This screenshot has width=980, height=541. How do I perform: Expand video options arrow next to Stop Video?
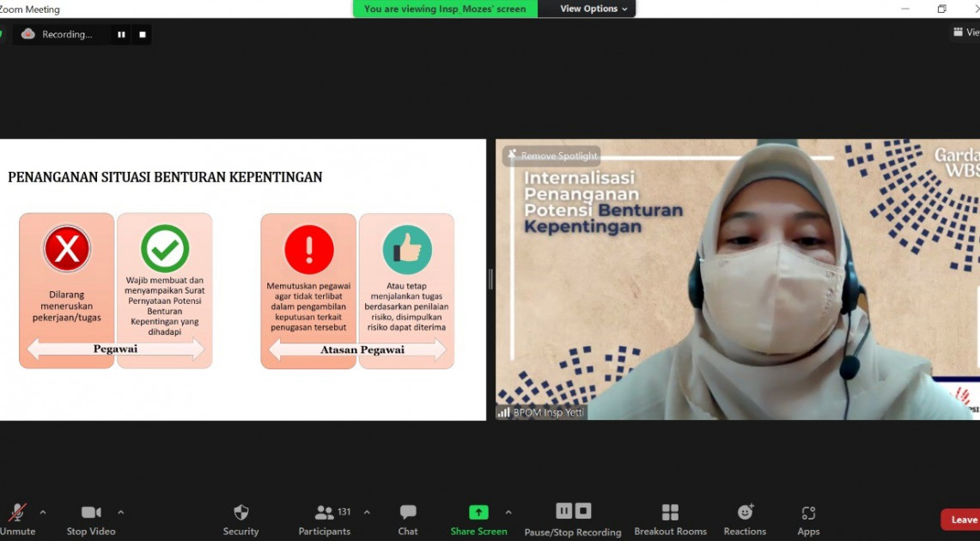click(120, 513)
